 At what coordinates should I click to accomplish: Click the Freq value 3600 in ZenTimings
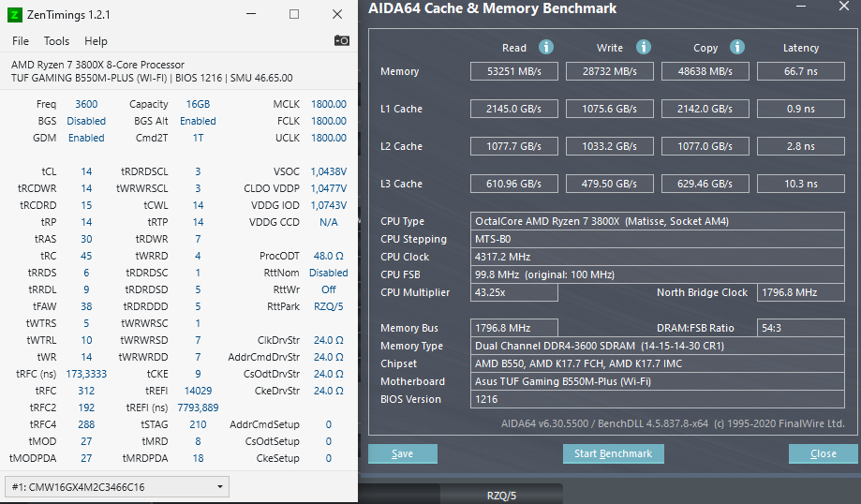(86, 104)
